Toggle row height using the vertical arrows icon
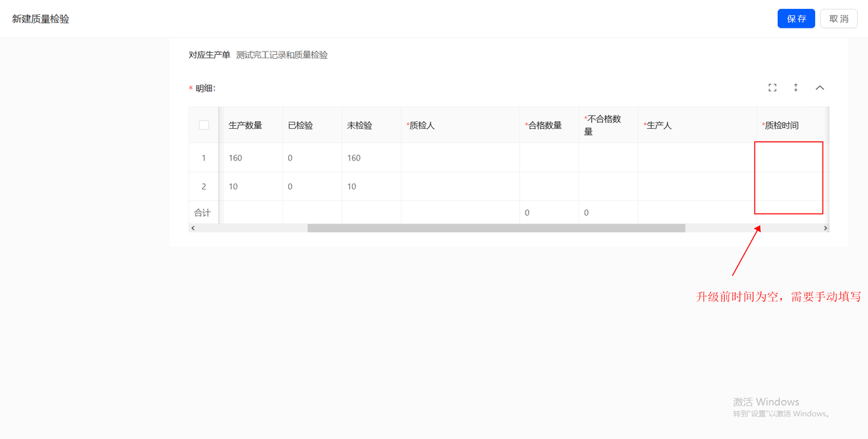The width and height of the screenshot is (868, 439). (796, 87)
